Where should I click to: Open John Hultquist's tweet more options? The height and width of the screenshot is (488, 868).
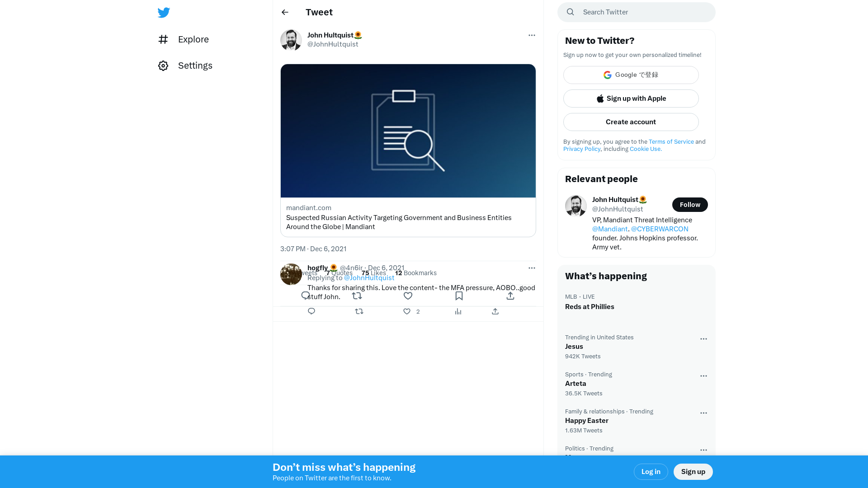(x=532, y=35)
